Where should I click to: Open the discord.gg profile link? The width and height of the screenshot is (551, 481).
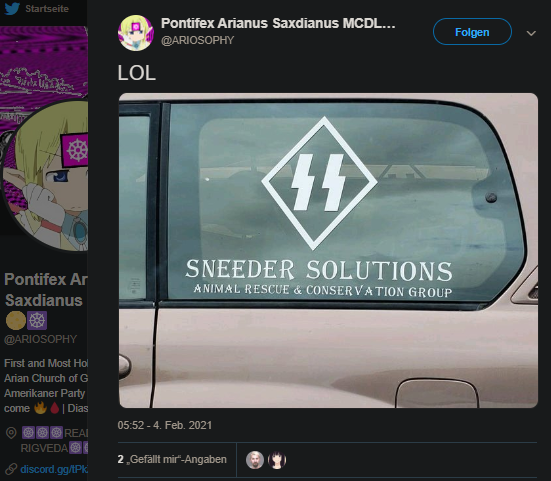coord(54,469)
